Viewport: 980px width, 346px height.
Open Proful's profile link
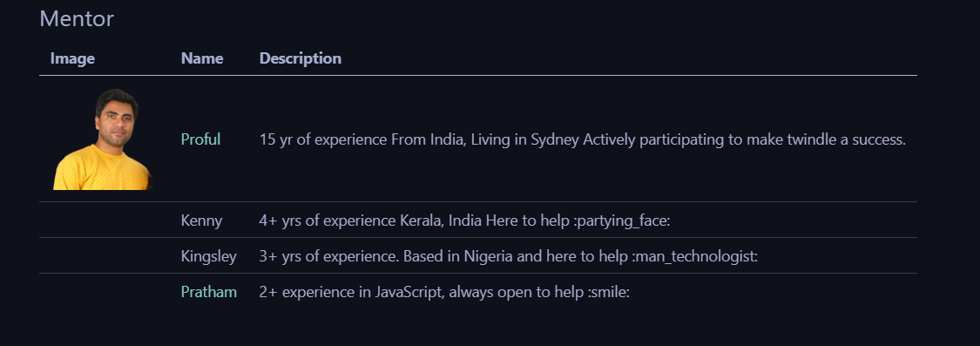(x=200, y=139)
